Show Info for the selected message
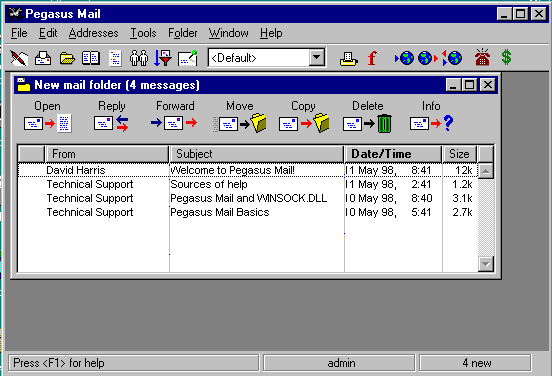The height and width of the screenshot is (376, 552). click(432, 116)
